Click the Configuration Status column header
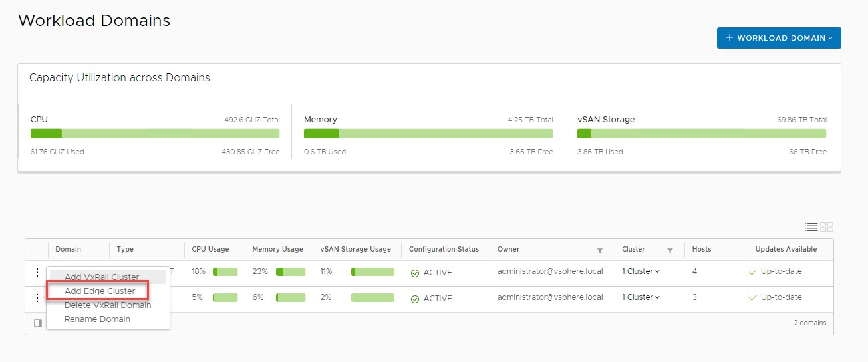The width and height of the screenshot is (868, 362). coord(444,250)
